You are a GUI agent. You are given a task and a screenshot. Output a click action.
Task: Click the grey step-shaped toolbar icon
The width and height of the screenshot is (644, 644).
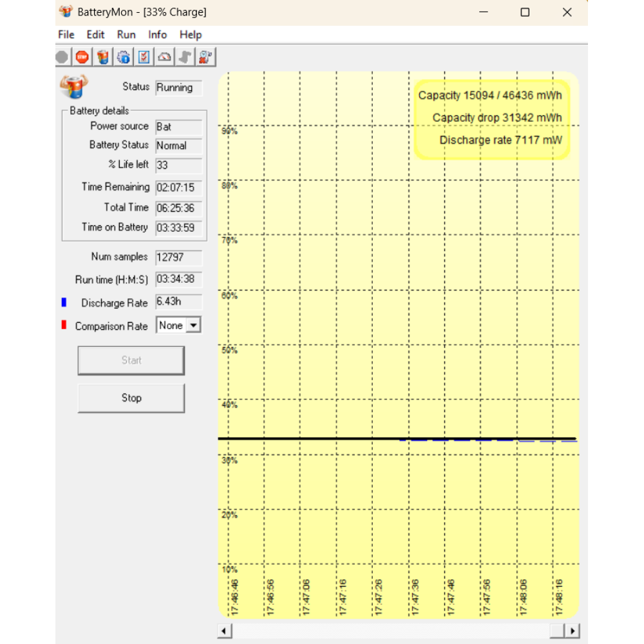click(185, 57)
